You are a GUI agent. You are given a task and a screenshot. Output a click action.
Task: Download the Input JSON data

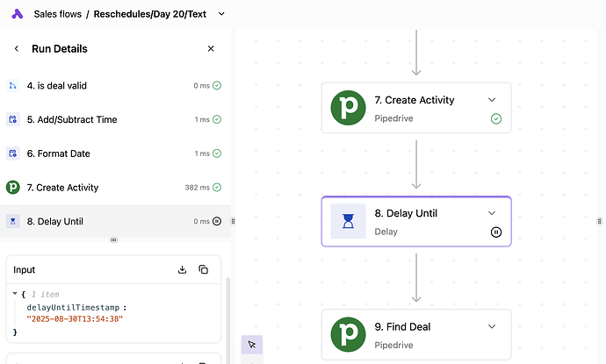[x=183, y=269]
